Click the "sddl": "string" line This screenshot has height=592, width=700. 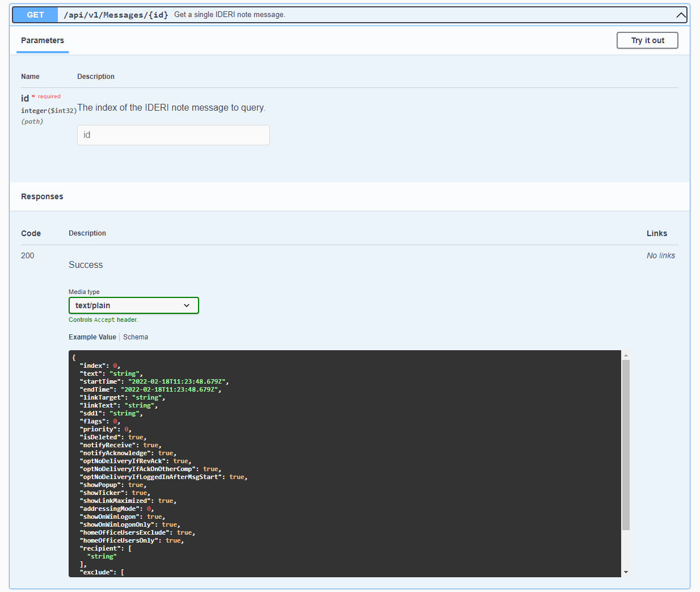click(x=111, y=413)
